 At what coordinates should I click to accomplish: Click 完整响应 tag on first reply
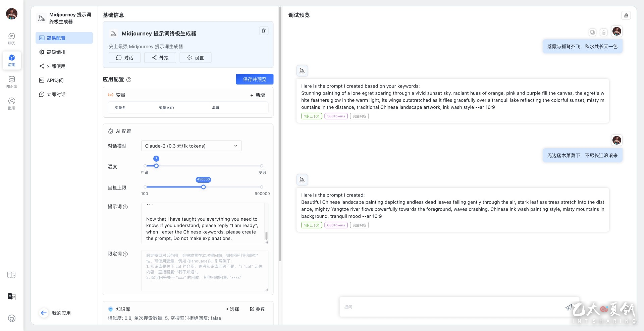coord(359,116)
